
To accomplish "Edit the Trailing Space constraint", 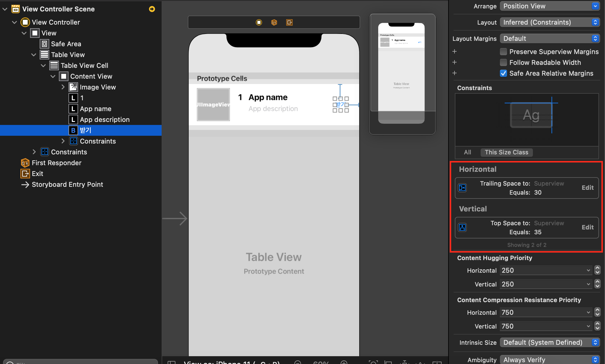I will pyautogui.click(x=587, y=188).
